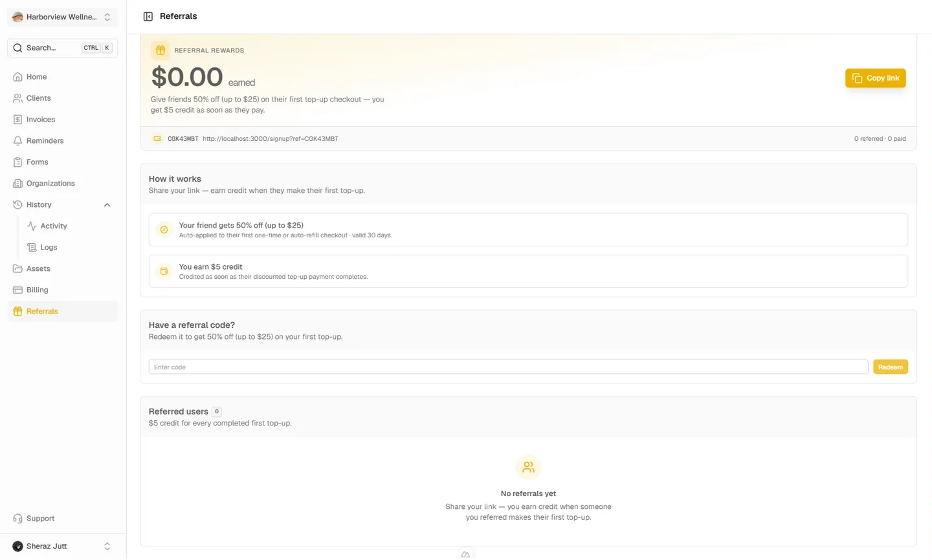
Task: Click the Billing card icon
Action: pyautogui.click(x=17, y=290)
